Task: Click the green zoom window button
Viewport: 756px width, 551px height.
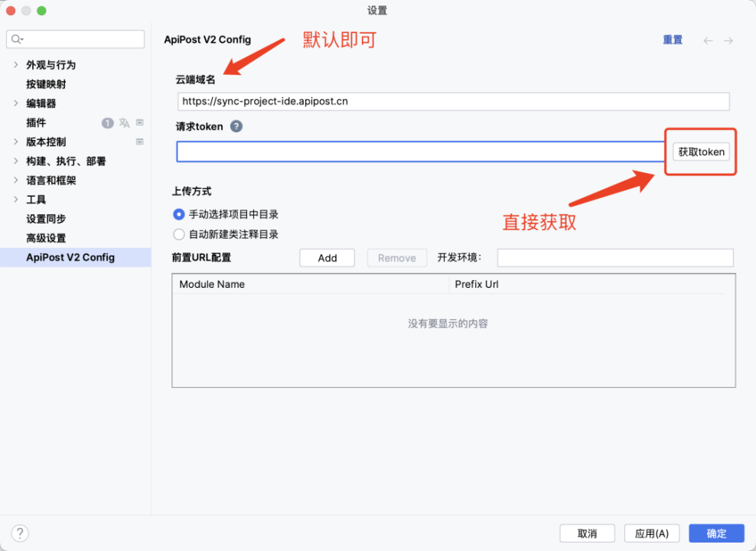Action: [41, 11]
